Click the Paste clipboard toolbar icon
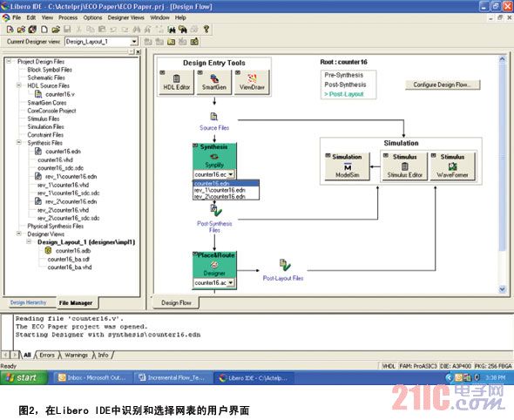514x420 pixels. 102,30
